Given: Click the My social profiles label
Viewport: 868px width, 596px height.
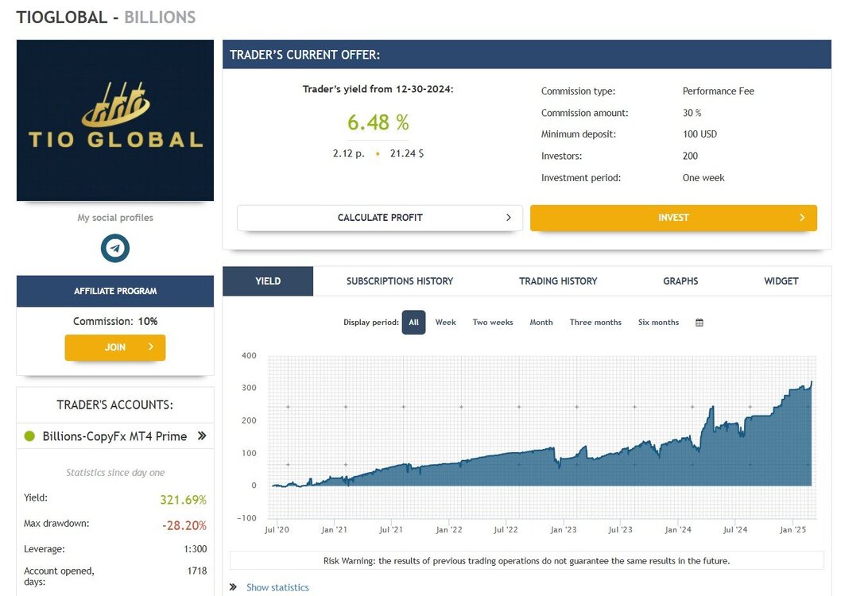Looking at the screenshot, I should (x=115, y=218).
